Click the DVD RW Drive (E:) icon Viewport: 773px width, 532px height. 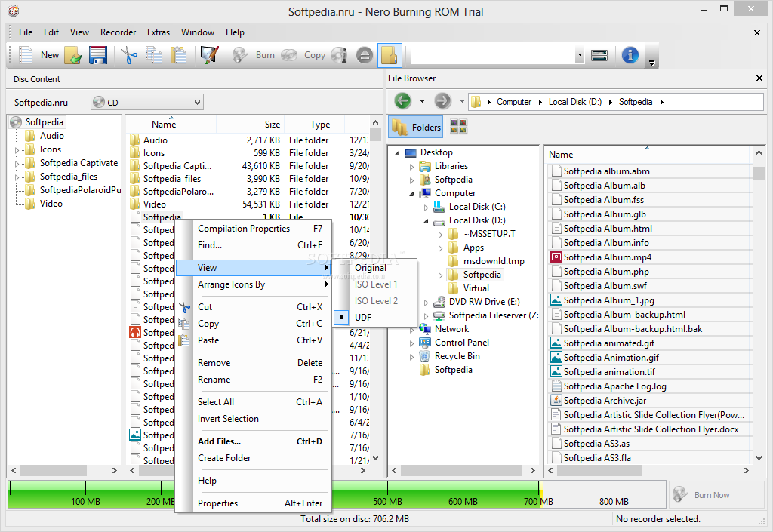pyautogui.click(x=439, y=302)
